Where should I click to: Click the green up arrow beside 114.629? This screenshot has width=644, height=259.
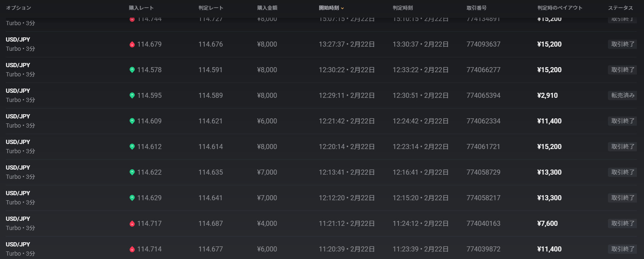(x=132, y=198)
